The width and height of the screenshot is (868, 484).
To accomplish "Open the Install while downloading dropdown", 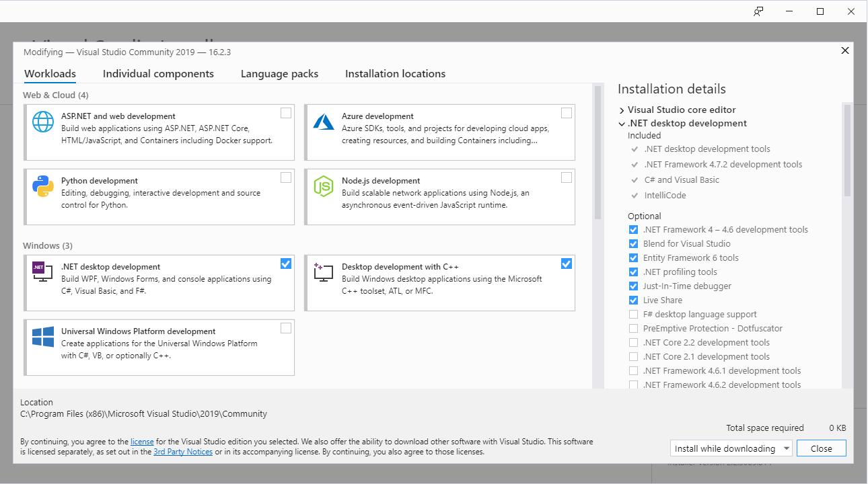I will click(x=731, y=448).
